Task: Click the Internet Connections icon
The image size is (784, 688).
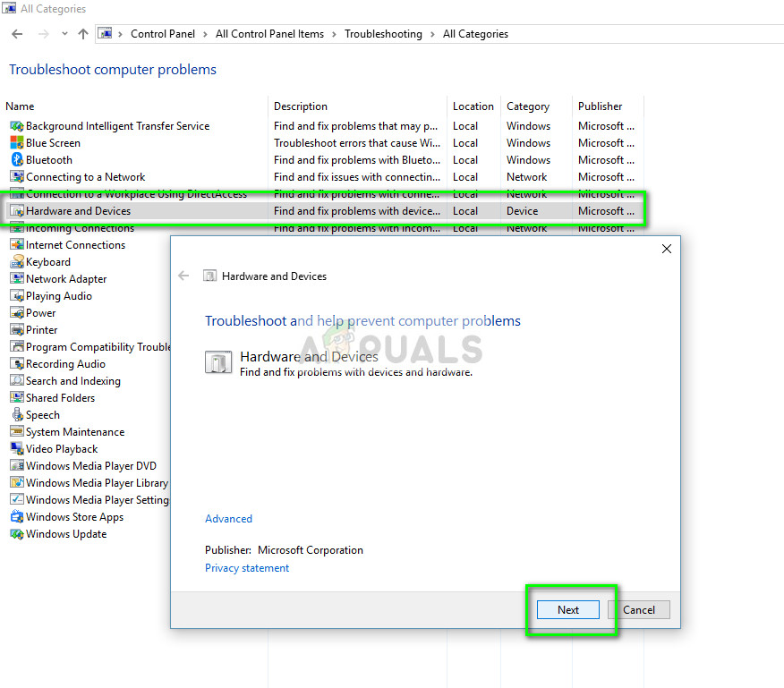Action: tap(17, 245)
